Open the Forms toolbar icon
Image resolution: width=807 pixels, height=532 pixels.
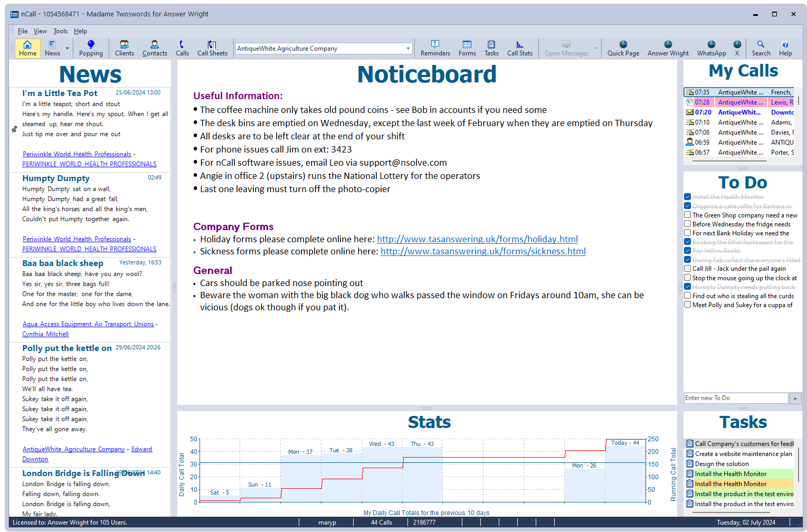click(467, 48)
